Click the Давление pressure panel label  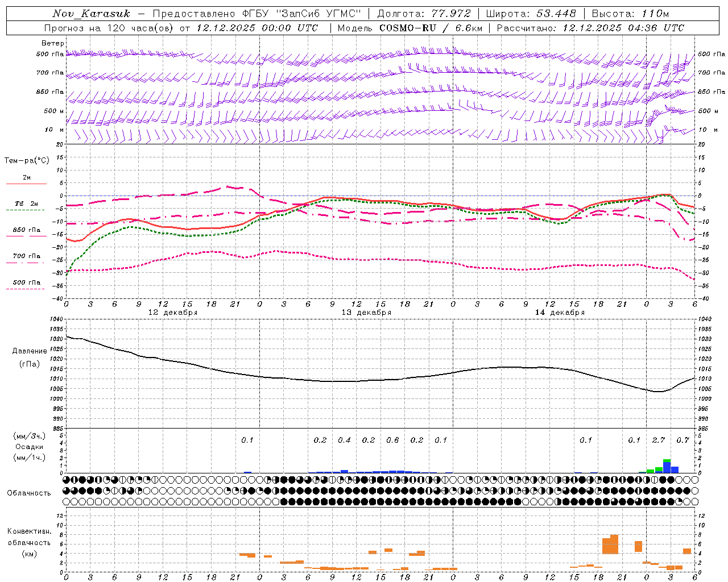point(30,351)
